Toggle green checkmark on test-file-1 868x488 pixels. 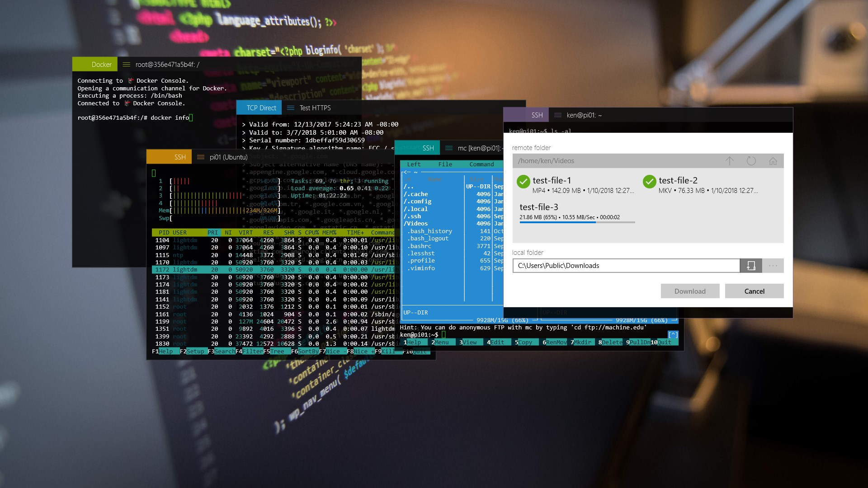[x=523, y=182]
